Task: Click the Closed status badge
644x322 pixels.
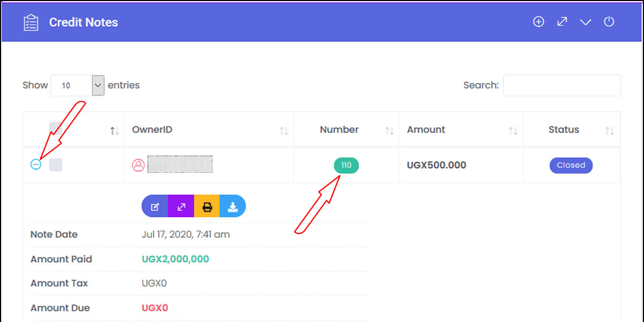Action: tap(570, 165)
